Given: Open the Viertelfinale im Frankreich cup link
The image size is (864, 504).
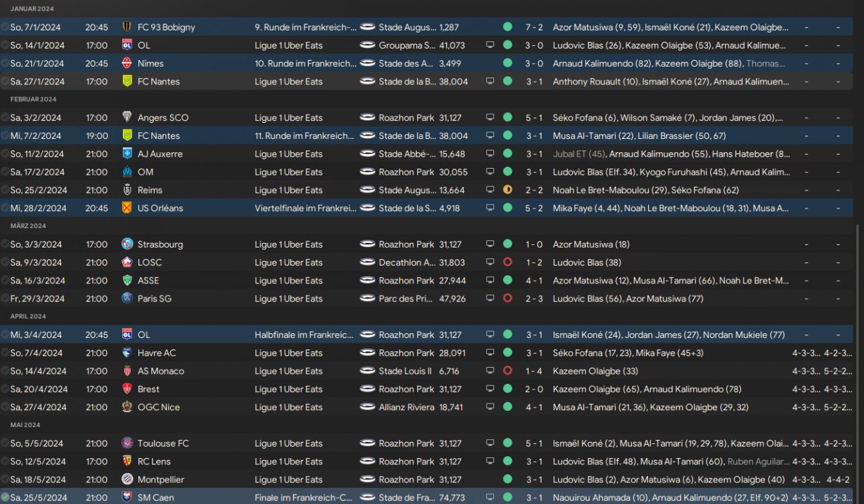Looking at the screenshot, I should [x=306, y=208].
